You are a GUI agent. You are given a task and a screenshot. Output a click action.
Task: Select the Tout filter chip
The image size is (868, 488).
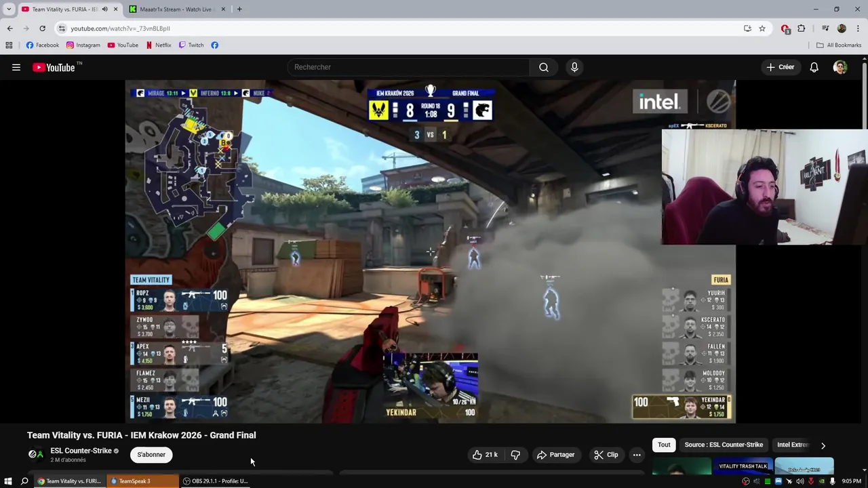(664, 445)
